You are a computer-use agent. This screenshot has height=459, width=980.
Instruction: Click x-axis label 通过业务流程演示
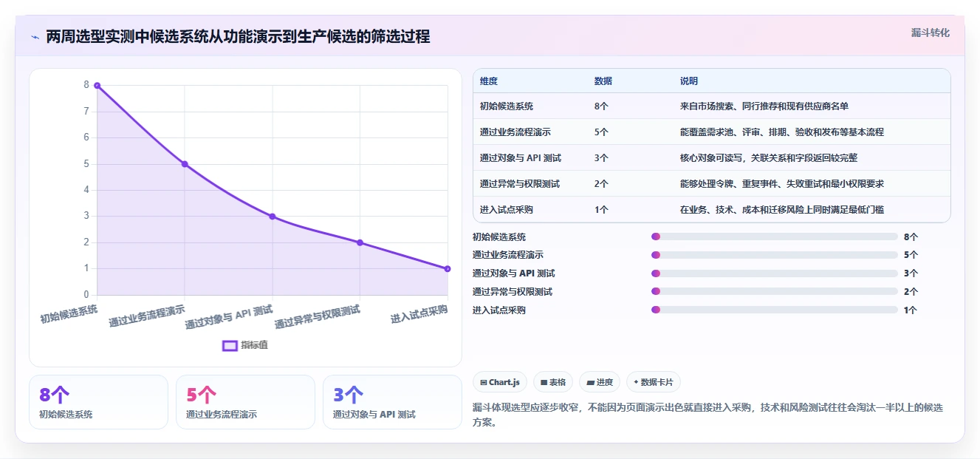[147, 316]
